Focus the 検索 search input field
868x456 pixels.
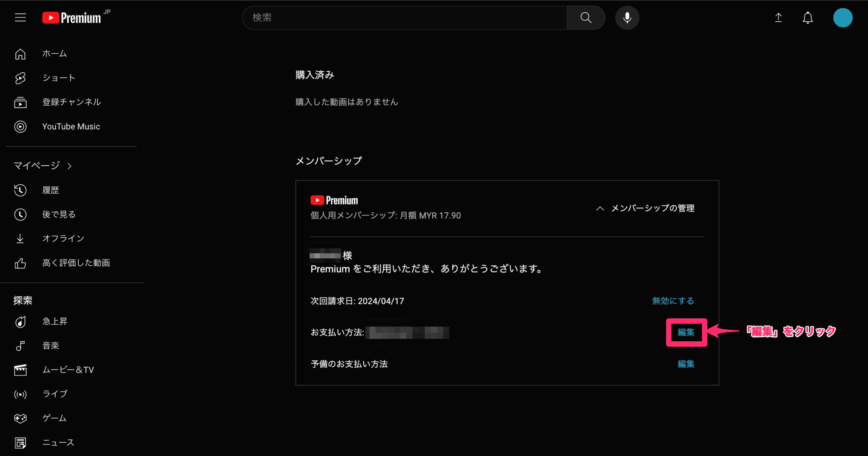pos(404,17)
